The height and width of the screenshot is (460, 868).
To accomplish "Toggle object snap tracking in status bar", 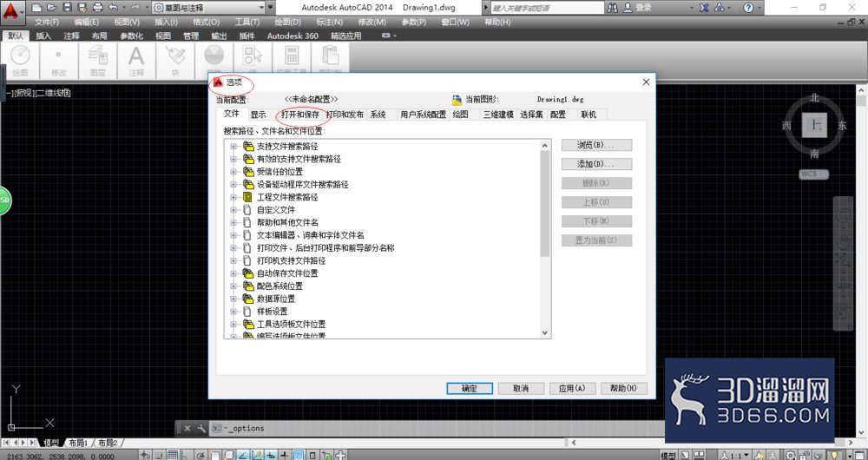I will click(x=243, y=455).
